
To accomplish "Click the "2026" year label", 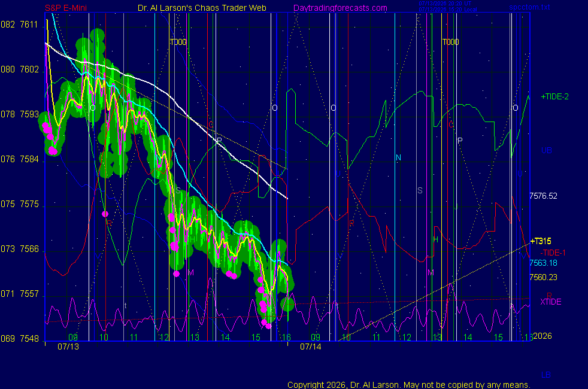I will pyautogui.click(x=542, y=336).
